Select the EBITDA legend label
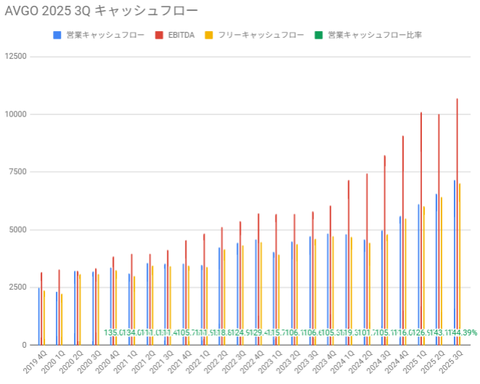The height and width of the screenshot is (384, 480). 181,35
